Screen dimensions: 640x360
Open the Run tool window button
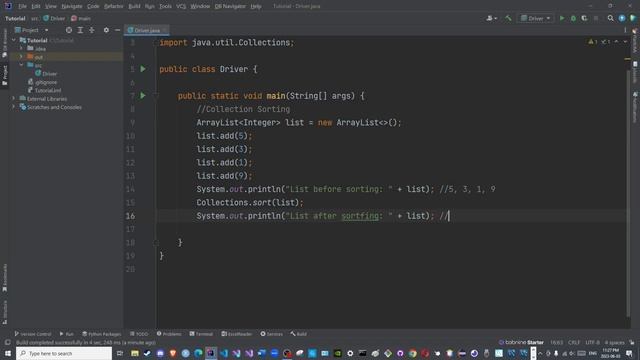pos(67,334)
